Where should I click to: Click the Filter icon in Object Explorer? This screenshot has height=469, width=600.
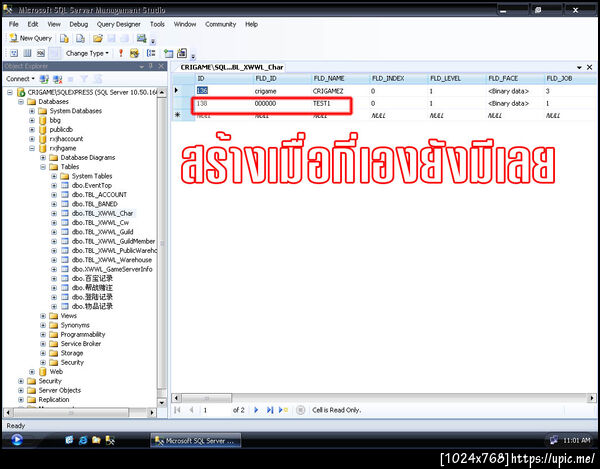(x=84, y=79)
